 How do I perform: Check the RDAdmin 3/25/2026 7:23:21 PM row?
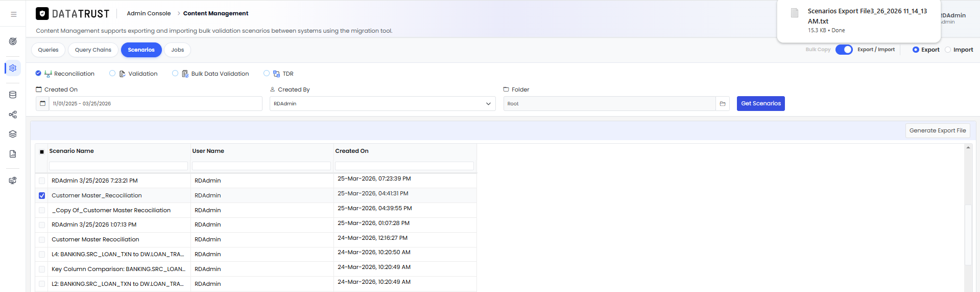click(x=42, y=181)
